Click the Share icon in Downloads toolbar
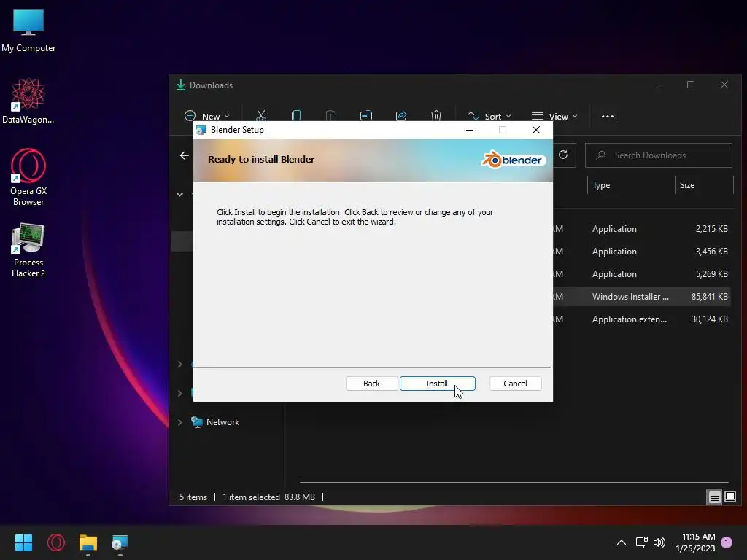The image size is (747, 560). coord(401,116)
